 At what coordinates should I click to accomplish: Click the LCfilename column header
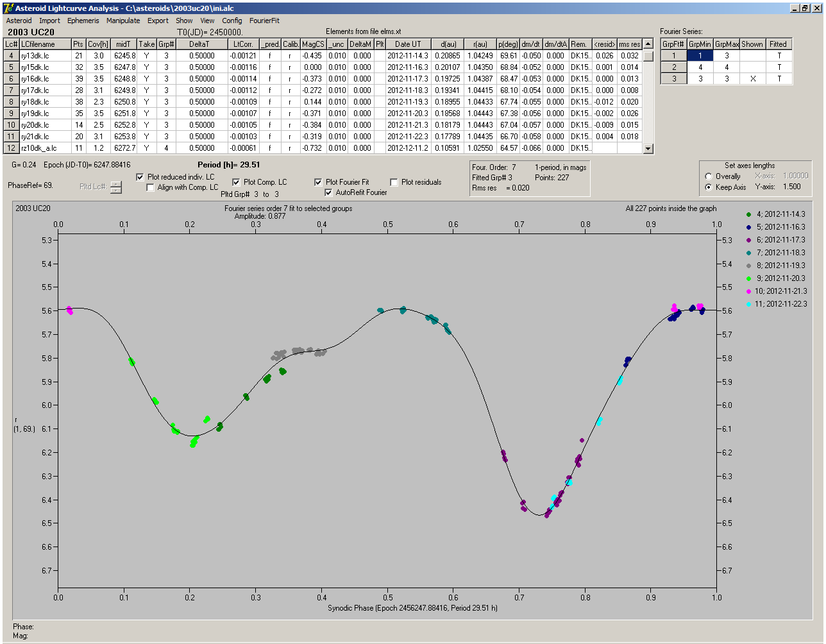click(x=44, y=44)
